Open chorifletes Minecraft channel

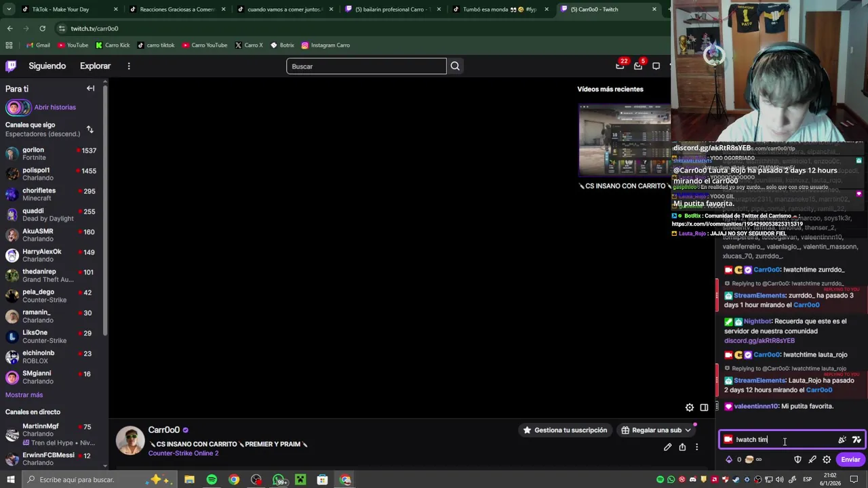coord(52,195)
